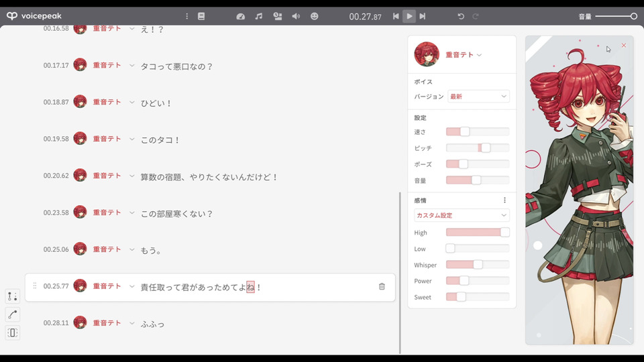This screenshot has width=644, height=362.
Task: Expand narrator chevron on タコって悪口なの？ line
Action: coord(132,65)
